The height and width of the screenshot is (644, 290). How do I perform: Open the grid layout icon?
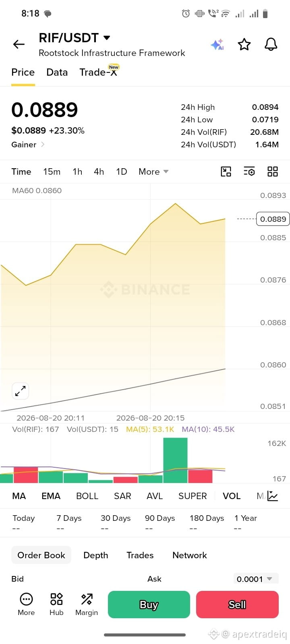(273, 172)
